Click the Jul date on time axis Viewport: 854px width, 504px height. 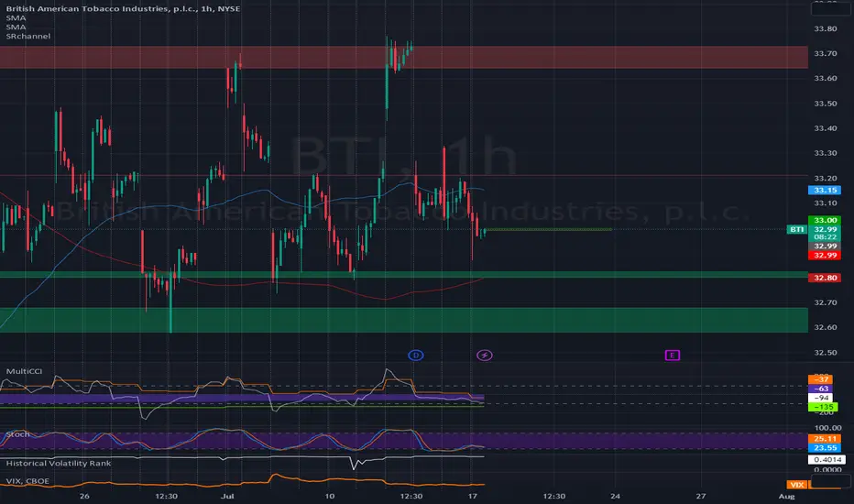click(227, 497)
